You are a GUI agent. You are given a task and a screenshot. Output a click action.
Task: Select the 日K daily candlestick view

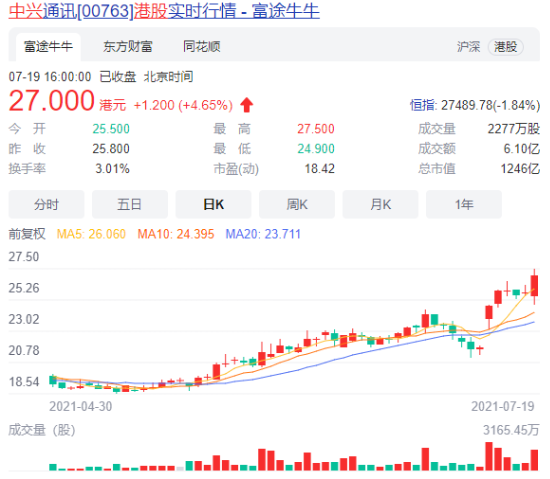(x=213, y=204)
